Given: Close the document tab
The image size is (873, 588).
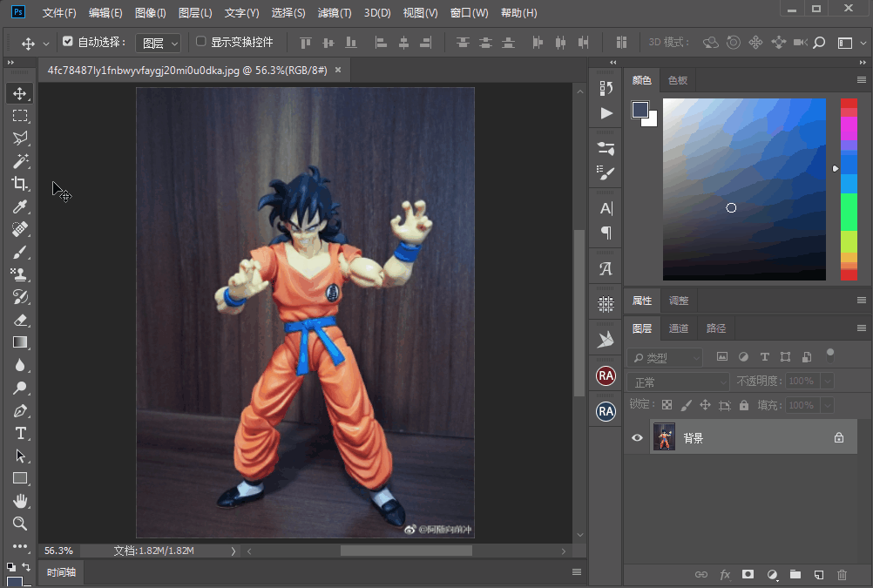Looking at the screenshot, I should pyautogui.click(x=338, y=71).
